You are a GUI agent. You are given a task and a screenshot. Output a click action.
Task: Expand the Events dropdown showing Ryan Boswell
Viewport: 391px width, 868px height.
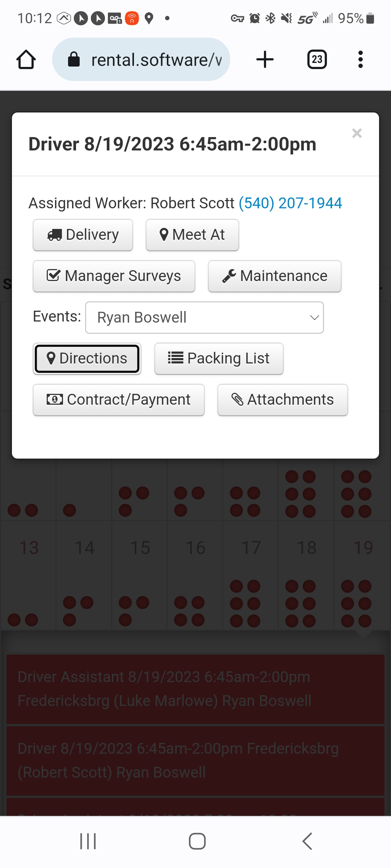coord(205,318)
